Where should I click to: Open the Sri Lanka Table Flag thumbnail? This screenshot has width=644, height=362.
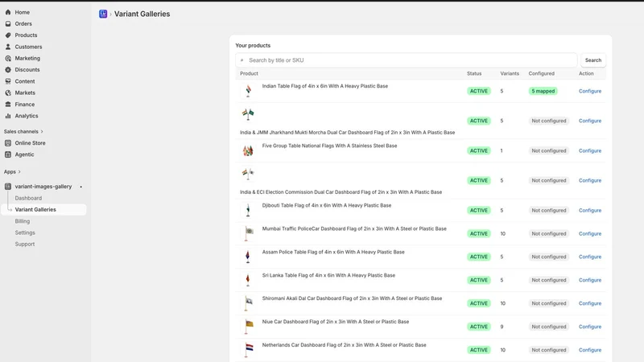248,280
